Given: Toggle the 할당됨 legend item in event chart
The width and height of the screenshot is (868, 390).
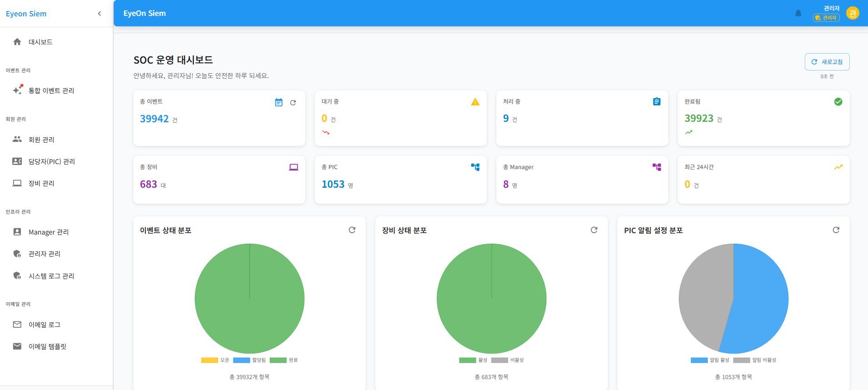Looking at the screenshot, I should pyautogui.click(x=249, y=360).
